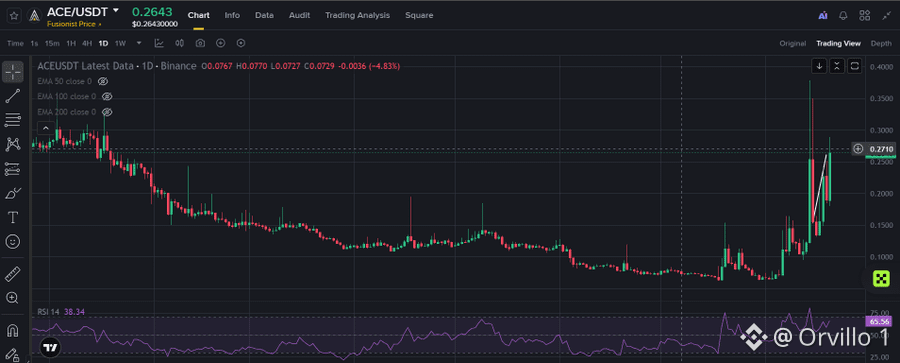Select the brush drawing tool
Viewport: 900px width, 363px height.
pyautogui.click(x=13, y=193)
